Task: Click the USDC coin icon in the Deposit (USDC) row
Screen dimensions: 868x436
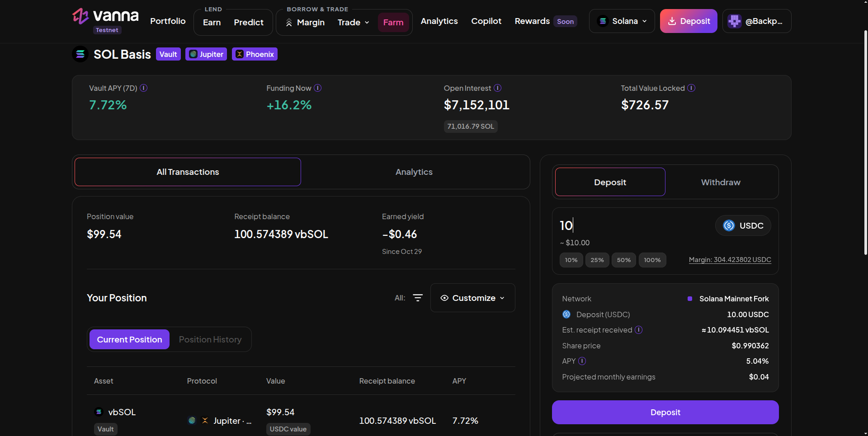Action: tap(566, 314)
